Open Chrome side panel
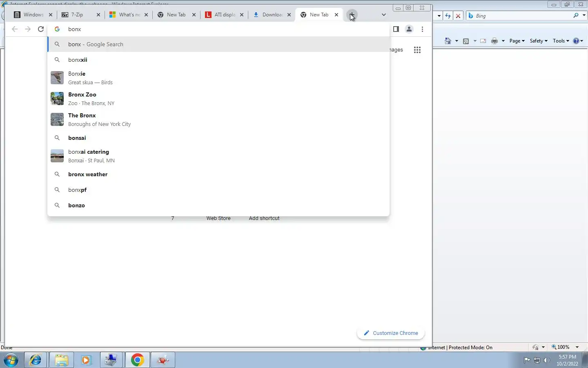 click(x=396, y=29)
